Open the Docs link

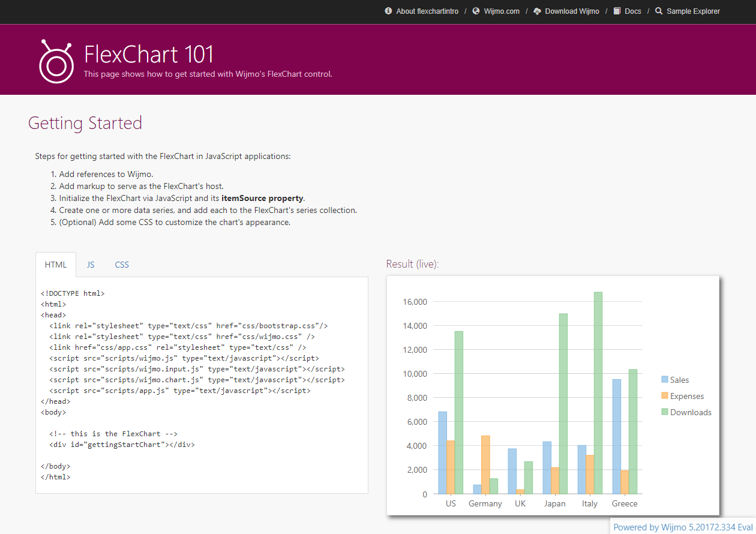coord(632,11)
